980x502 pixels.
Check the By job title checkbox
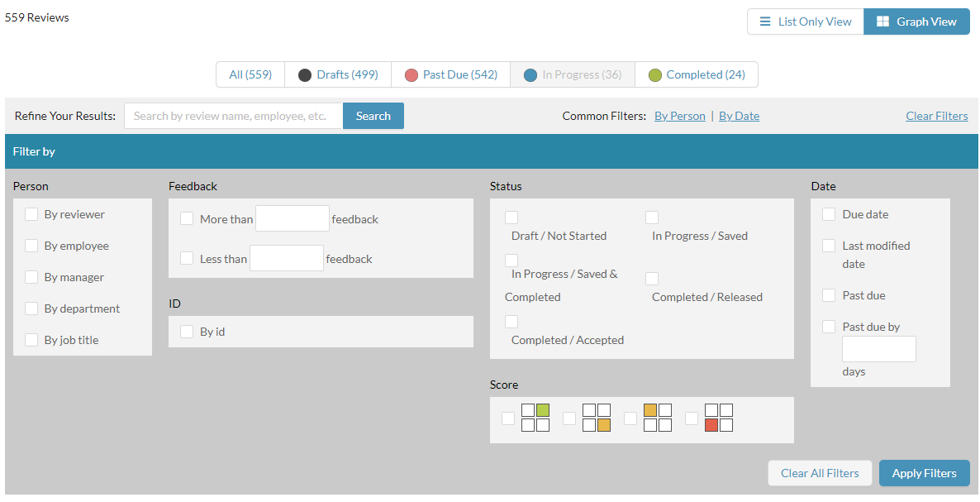[x=31, y=339]
